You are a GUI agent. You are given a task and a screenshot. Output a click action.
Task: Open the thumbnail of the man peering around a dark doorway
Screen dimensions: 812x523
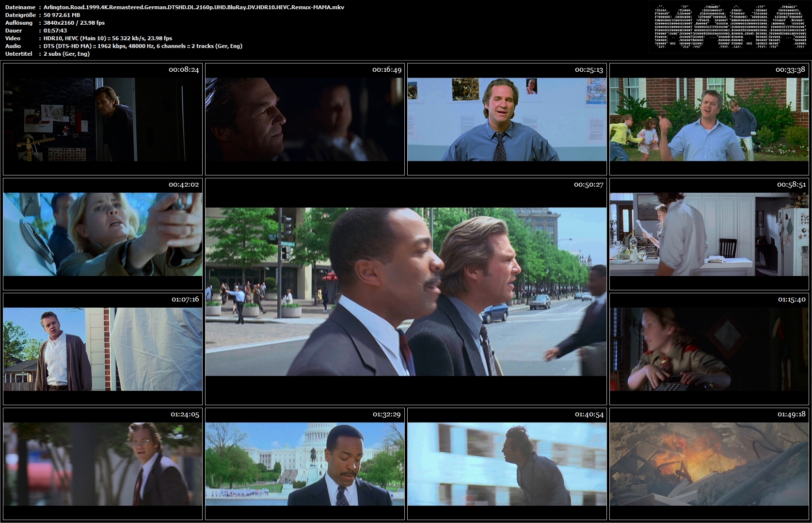pos(103,119)
